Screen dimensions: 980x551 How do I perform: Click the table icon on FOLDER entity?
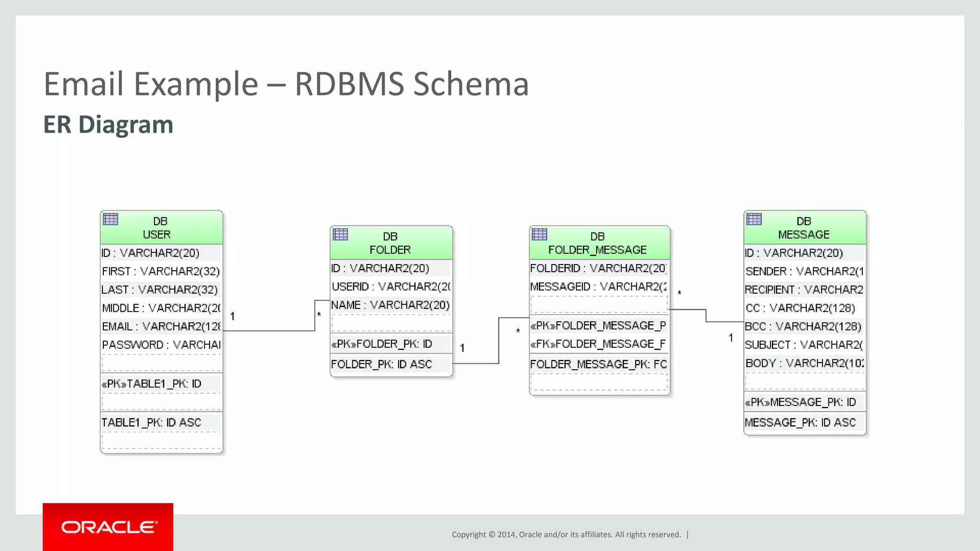tap(340, 234)
